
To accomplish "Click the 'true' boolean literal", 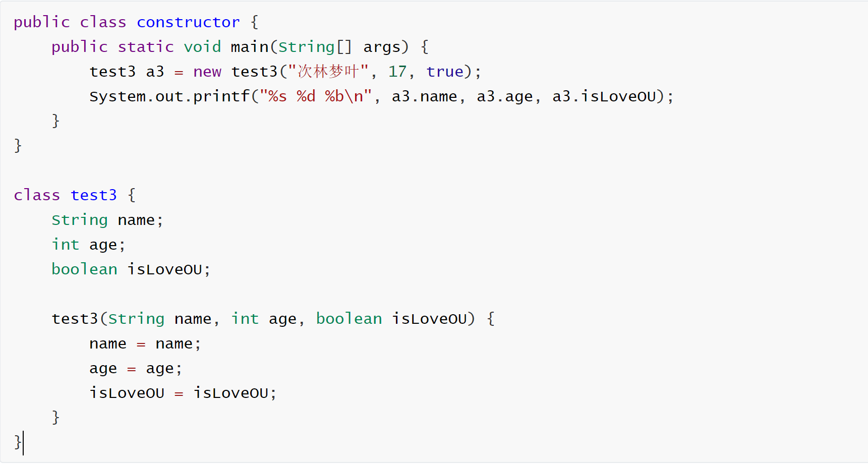I will [x=444, y=72].
